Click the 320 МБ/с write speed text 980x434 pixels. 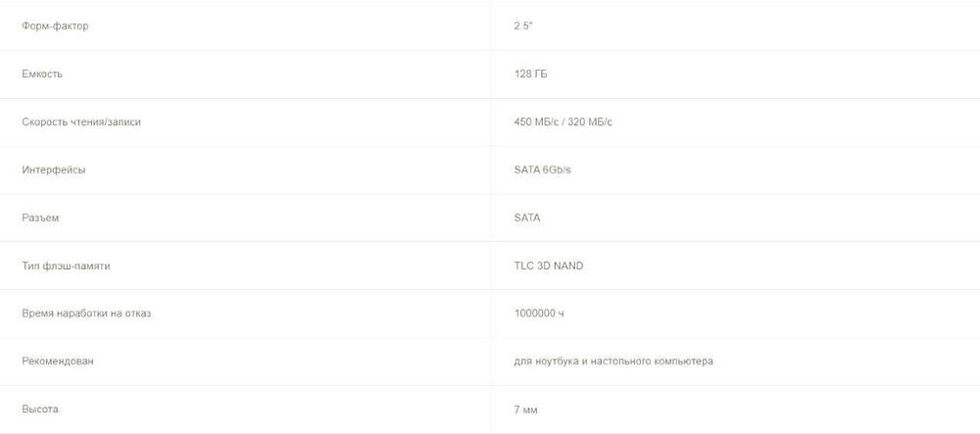tap(591, 121)
